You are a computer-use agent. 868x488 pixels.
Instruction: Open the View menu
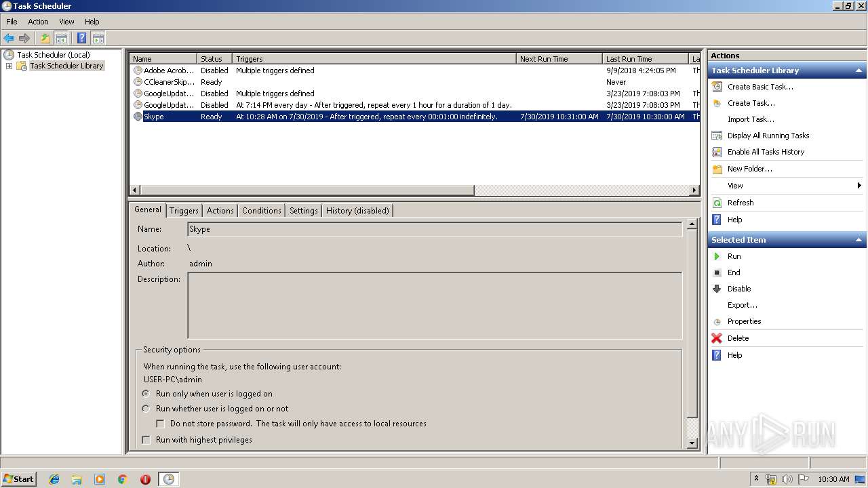pos(66,22)
